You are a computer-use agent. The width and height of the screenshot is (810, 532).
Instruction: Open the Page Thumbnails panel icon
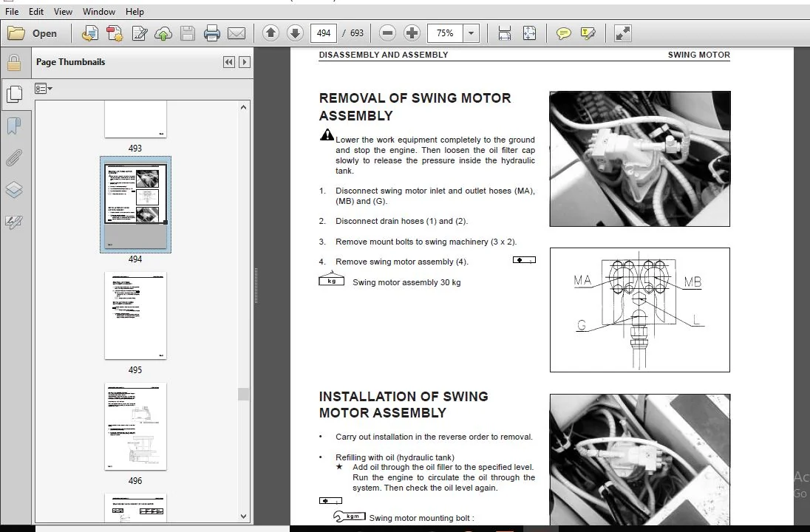15,94
